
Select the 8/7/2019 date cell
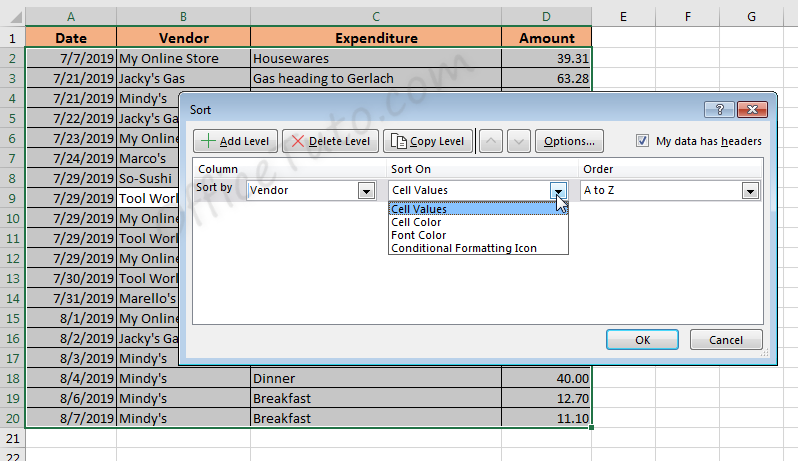pos(71,418)
